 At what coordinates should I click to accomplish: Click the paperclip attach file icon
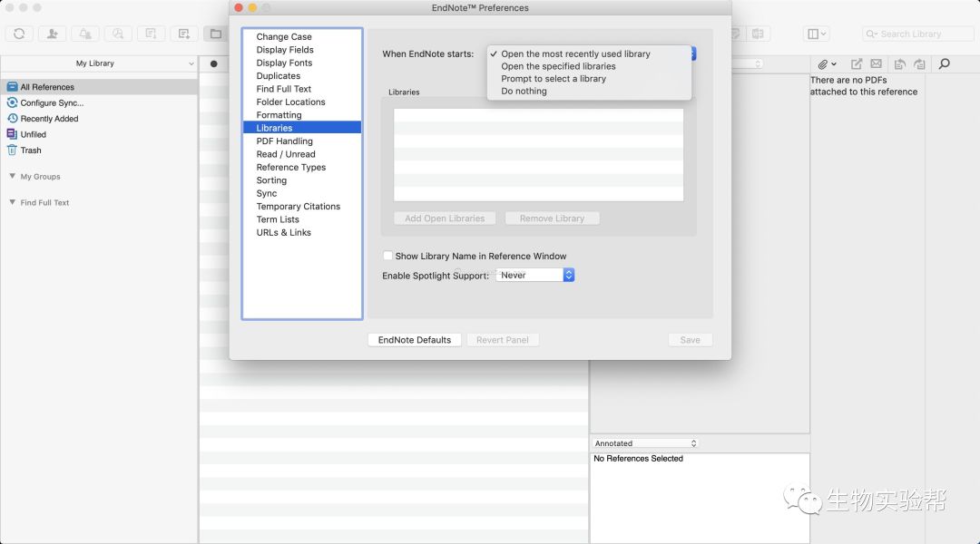pos(824,63)
